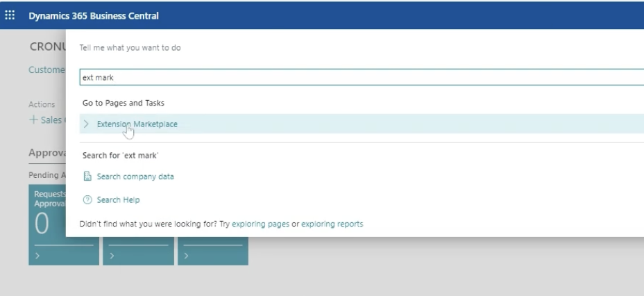Expand the Extension Marketplace chevron
Image resolution: width=644 pixels, height=296 pixels.
(x=86, y=124)
